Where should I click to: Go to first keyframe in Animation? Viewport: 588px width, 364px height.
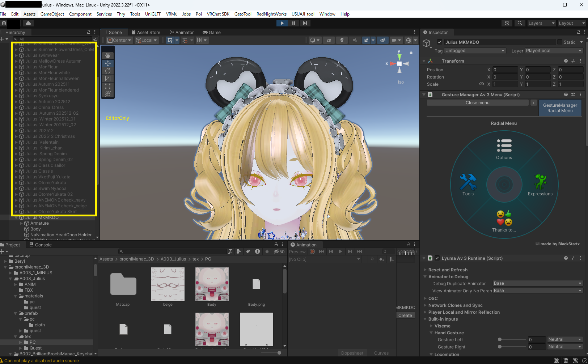click(x=322, y=251)
